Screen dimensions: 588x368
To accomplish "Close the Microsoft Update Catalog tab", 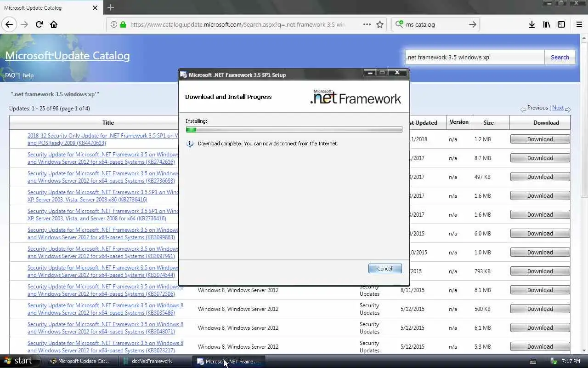I will 95,8.
